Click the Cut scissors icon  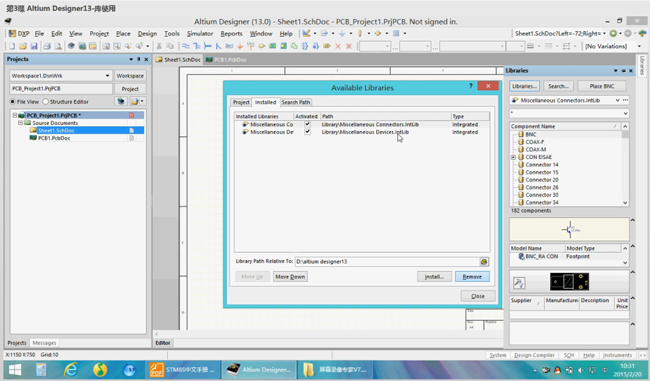[x=159, y=46]
